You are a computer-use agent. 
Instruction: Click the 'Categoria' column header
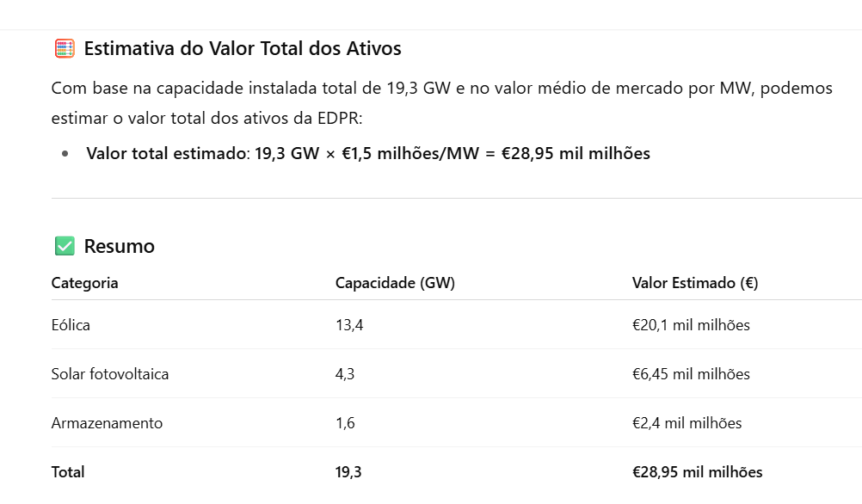[x=85, y=283]
